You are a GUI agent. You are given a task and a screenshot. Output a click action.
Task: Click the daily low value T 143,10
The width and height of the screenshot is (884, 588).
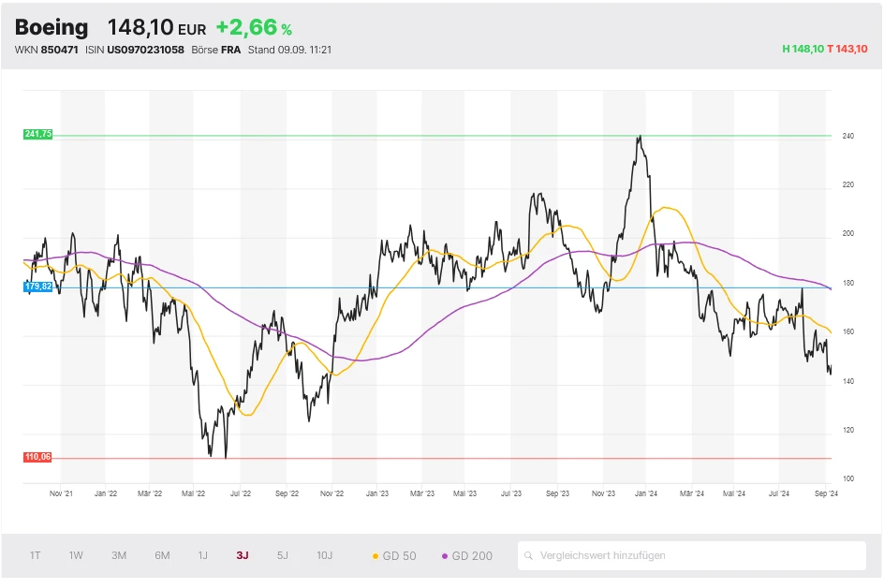847,49
